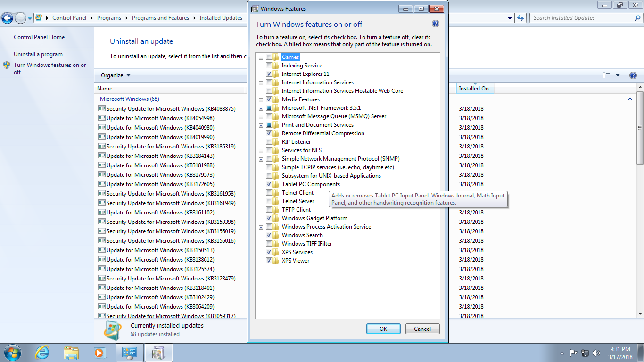Click the currently installed updates large icon
644x362 pixels.
pyautogui.click(x=113, y=330)
